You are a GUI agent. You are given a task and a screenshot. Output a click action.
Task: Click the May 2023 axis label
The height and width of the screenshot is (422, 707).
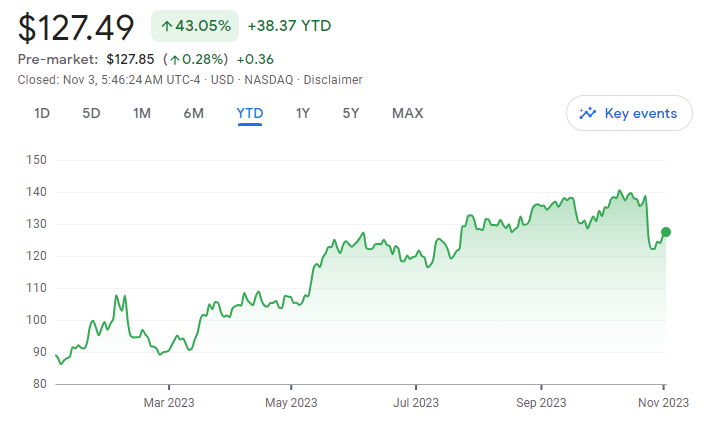(292, 403)
